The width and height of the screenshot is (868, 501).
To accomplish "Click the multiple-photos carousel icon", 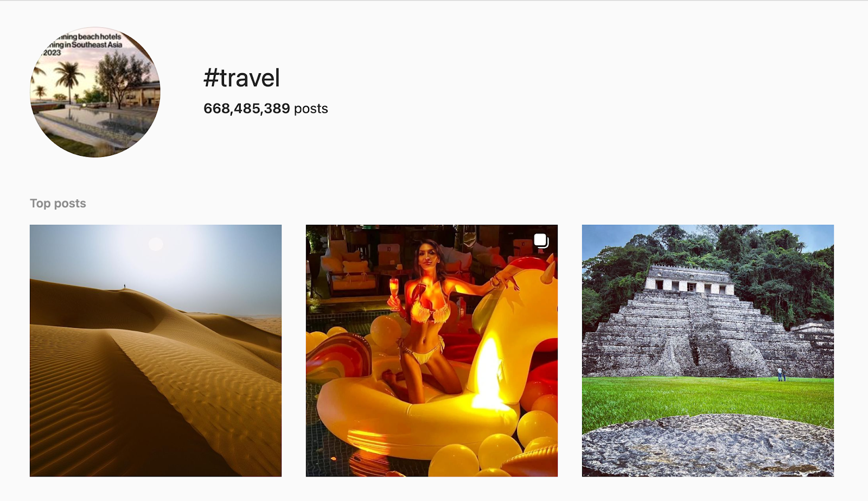I will click(x=541, y=240).
